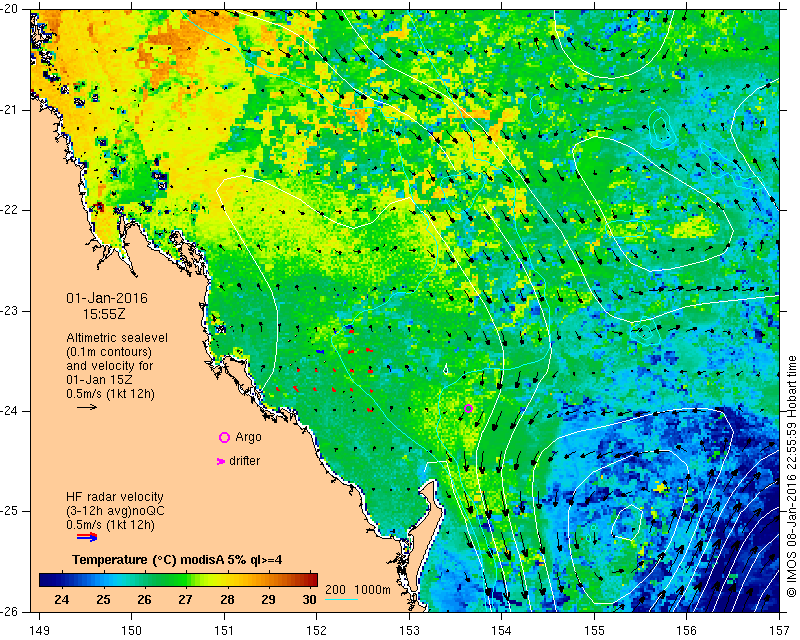
Task: Click the color bar tick label 27
Action: coord(186,600)
